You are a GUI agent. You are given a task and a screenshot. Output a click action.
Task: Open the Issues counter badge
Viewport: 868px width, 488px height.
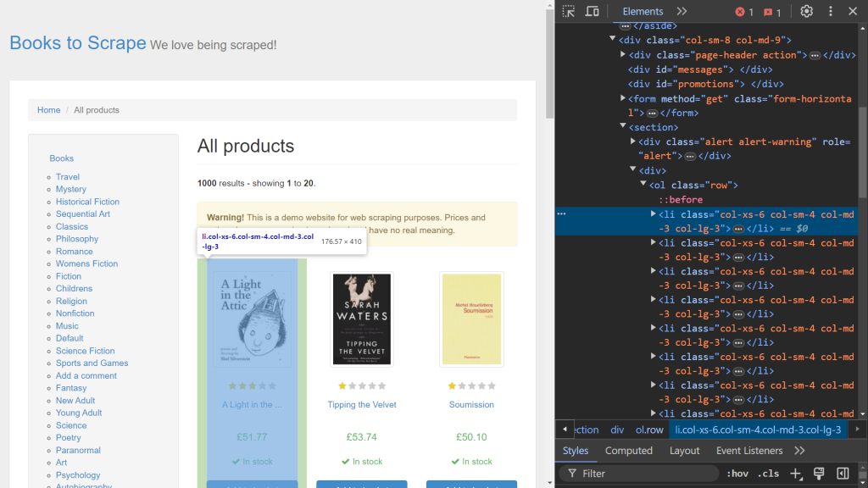point(770,12)
